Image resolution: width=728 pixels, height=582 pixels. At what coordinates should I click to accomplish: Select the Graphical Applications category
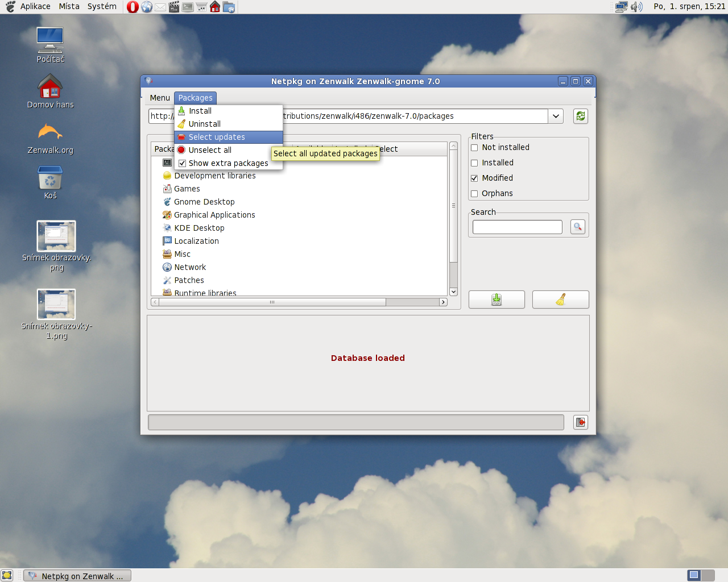tap(214, 215)
